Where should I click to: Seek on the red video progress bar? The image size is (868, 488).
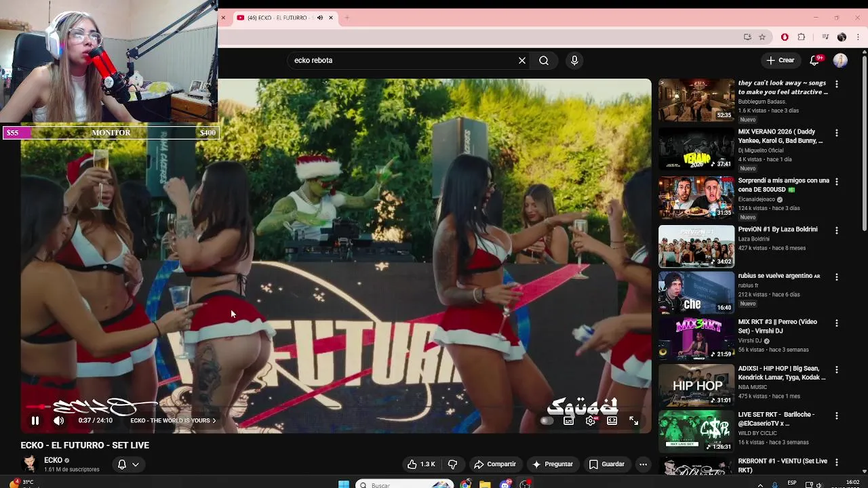tap(336, 408)
